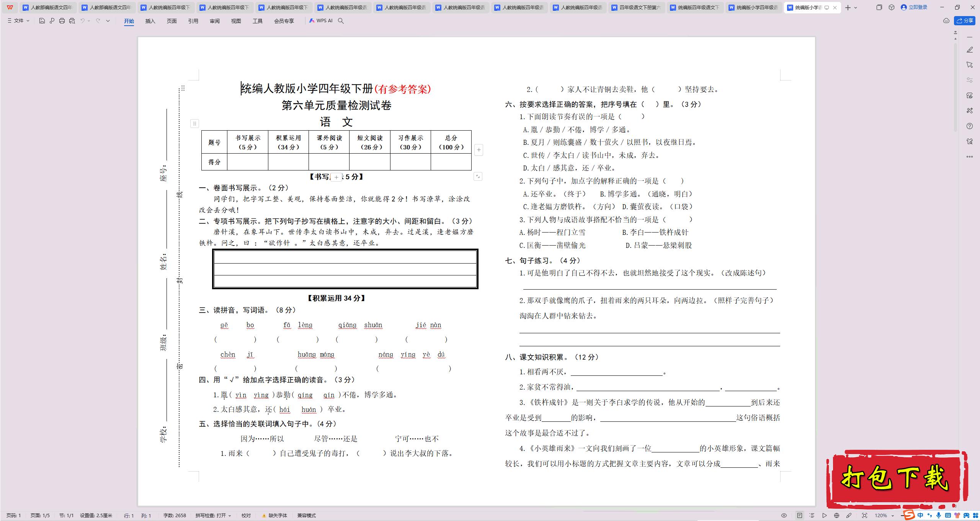Open the settings sliders icon in sidebar
Image resolution: width=980 pixels, height=521 pixels.
pyautogui.click(x=970, y=80)
